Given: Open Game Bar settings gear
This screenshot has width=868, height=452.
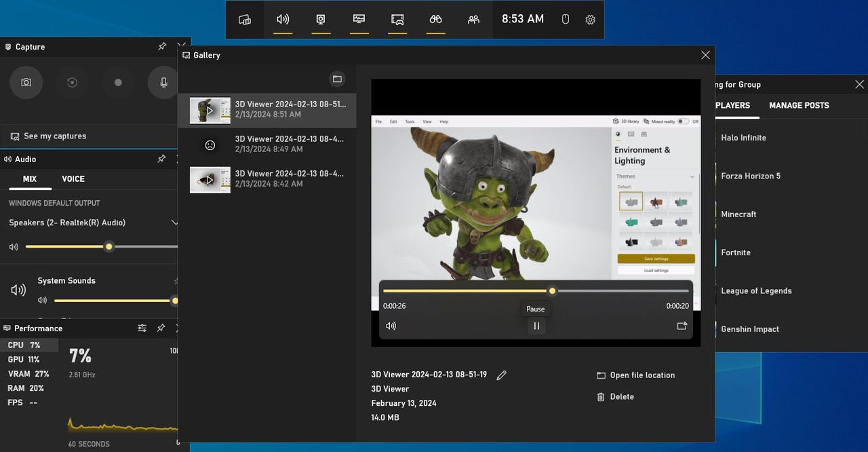Looking at the screenshot, I should (x=590, y=20).
